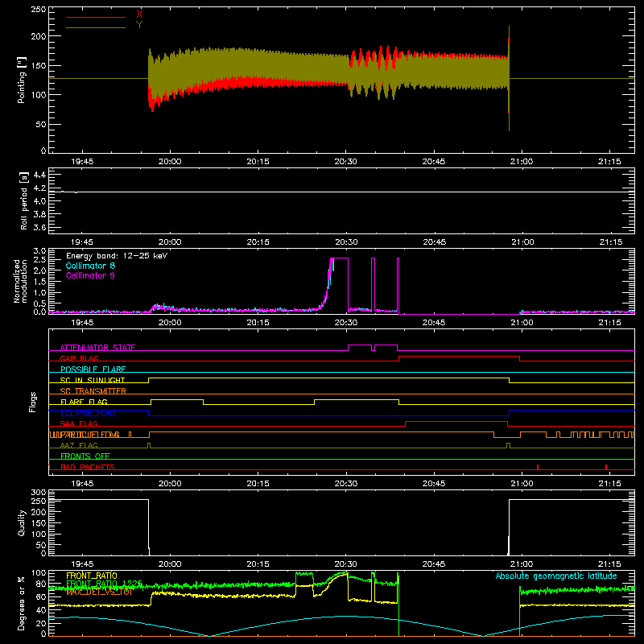Click the blue ECLIPSE_FLAG label
This screenshot has height=644, width=644.
88,413
